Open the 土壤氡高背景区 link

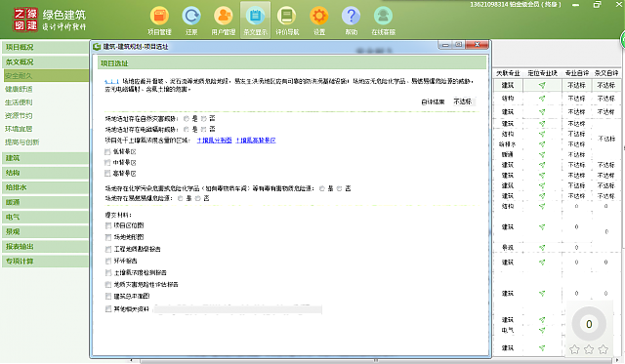click(256, 141)
